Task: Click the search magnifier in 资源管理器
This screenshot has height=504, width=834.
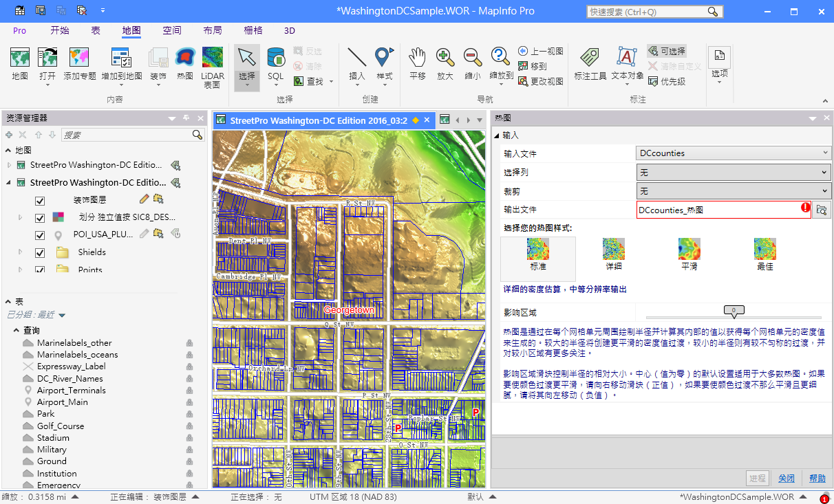Action: [197, 135]
